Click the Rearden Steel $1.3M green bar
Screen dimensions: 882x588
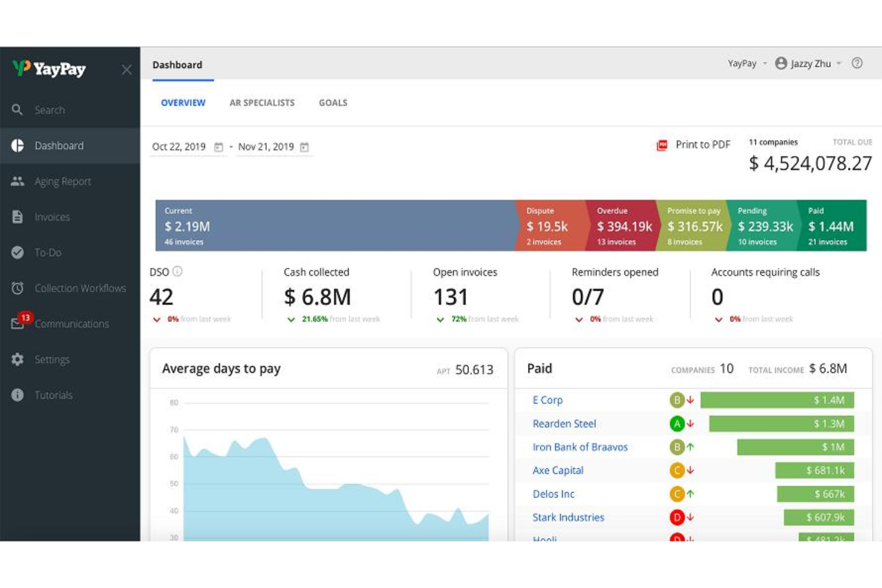point(781,424)
